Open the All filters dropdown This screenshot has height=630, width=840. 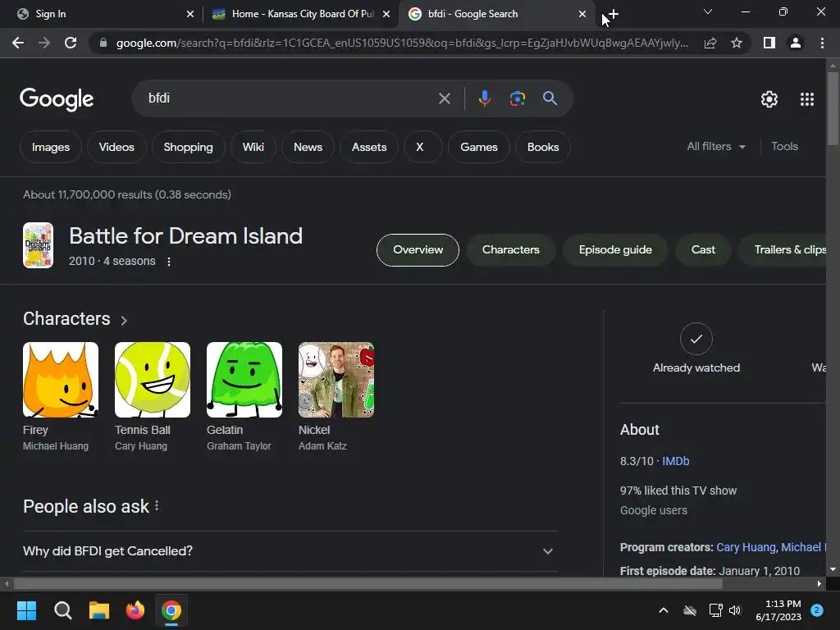click(x=716, y=146)
